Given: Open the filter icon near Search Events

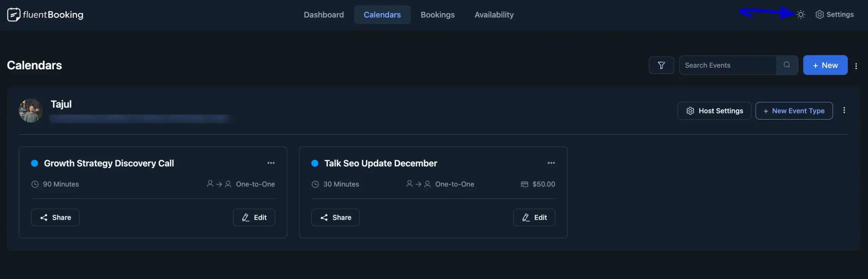Looking at the screenshot, I should (661, 65).
